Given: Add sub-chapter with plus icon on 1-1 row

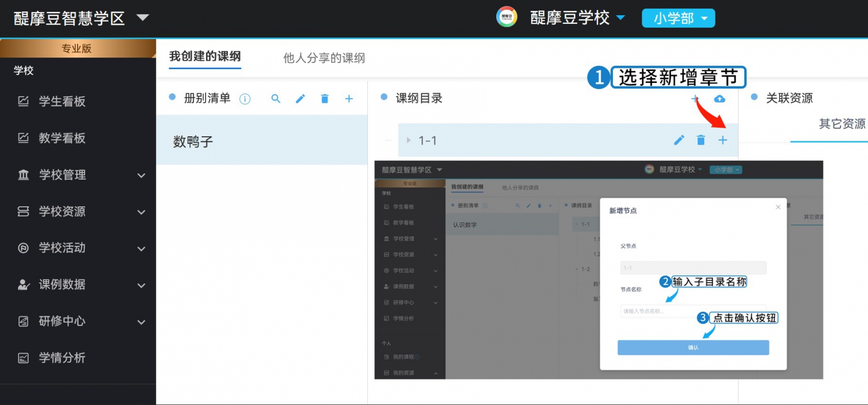Looking at the screenshot, I should pos(723,141).
